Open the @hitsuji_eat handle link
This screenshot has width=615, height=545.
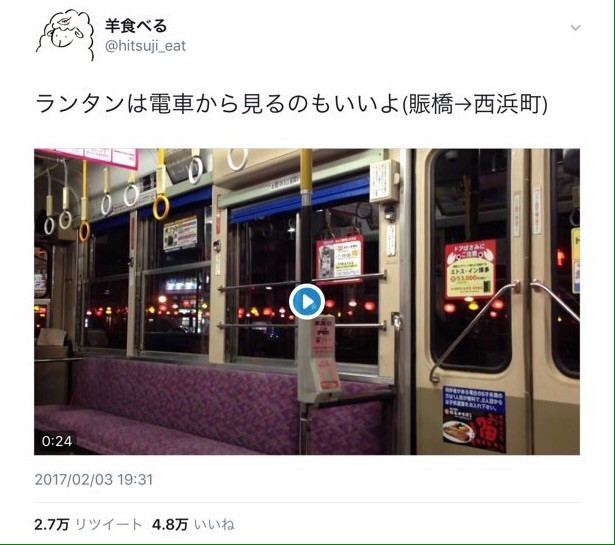[145, 46]
